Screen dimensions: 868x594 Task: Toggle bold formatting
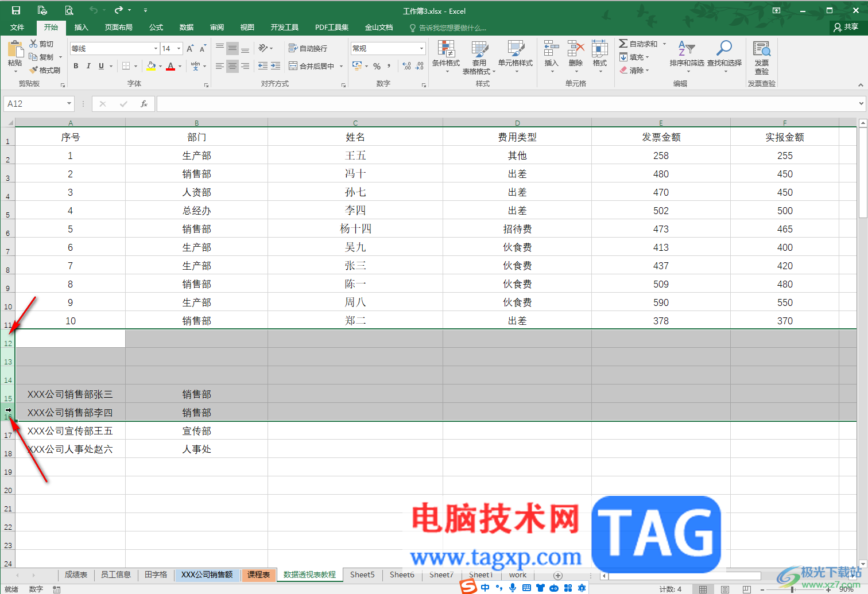76,67
